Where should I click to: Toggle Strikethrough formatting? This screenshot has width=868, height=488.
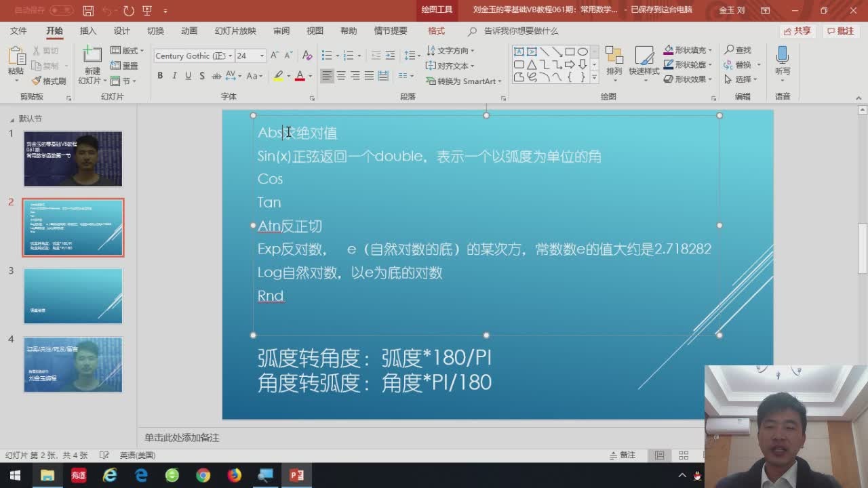(x=216, y=76)
